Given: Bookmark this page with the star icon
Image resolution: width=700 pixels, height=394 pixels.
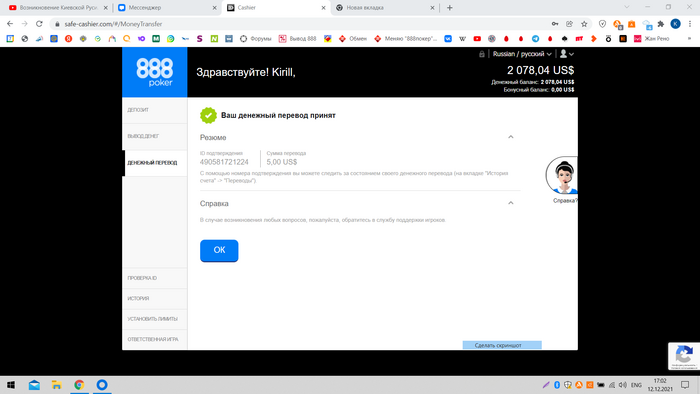Looking at the screenshot, I should pos(584,24).
